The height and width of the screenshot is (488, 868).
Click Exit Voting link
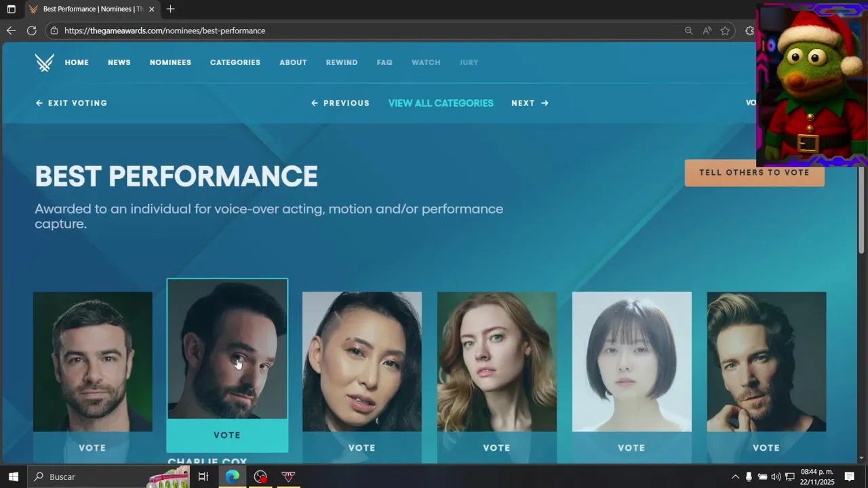(x=71, y=103)
